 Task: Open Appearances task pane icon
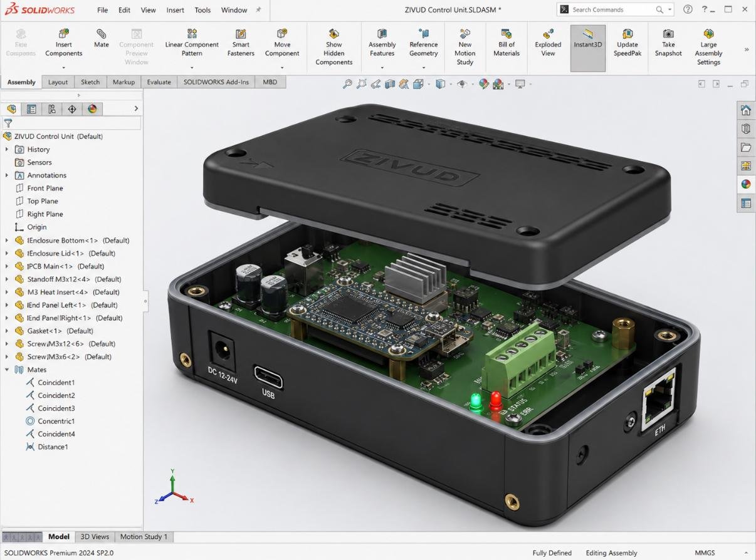pyautogui.click(x=745, y=184)
